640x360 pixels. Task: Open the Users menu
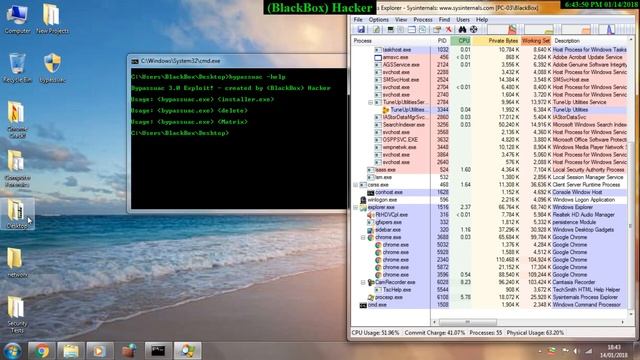463,20
